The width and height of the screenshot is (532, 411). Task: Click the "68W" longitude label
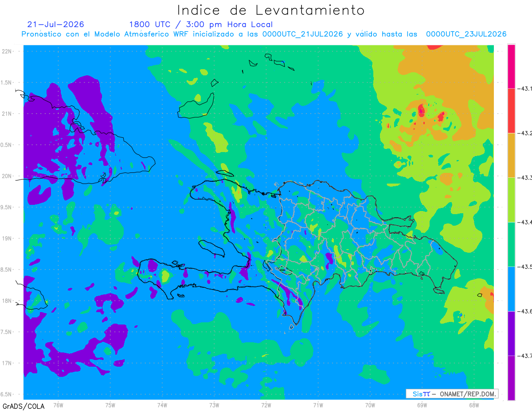[474, 405]
